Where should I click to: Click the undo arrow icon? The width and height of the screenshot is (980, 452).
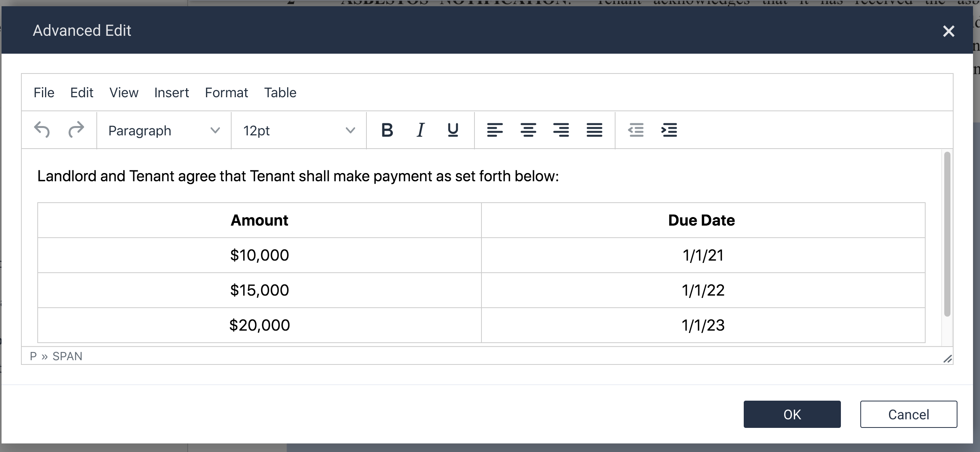pyautogui.click(x=42, y=130)
